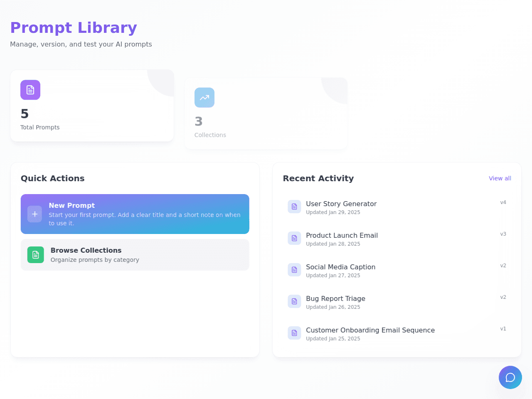Click the file icon beside Bug Report Triage
The image size is (532, 399).
(x=294, y=301)
